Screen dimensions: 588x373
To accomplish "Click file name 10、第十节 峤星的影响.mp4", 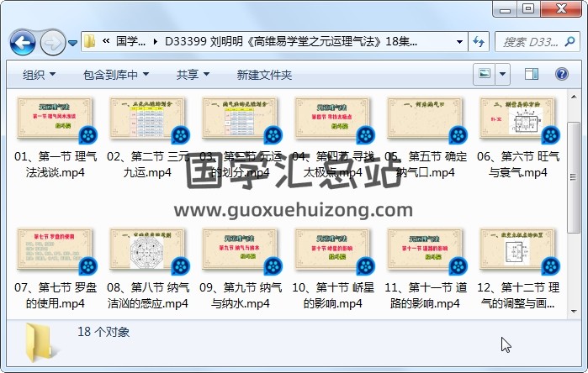I will tap(333, 295).
